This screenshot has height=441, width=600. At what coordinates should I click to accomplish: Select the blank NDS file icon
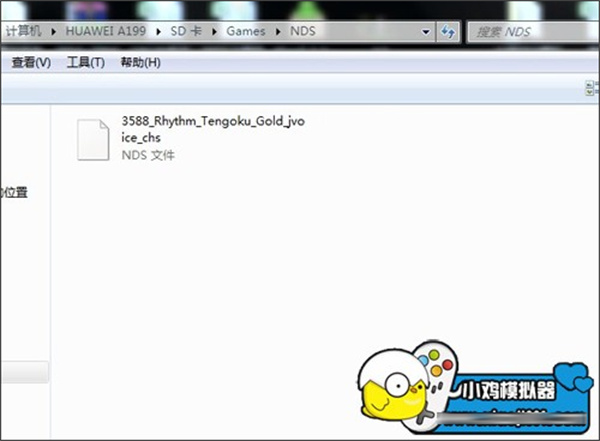tap(93, 140)
